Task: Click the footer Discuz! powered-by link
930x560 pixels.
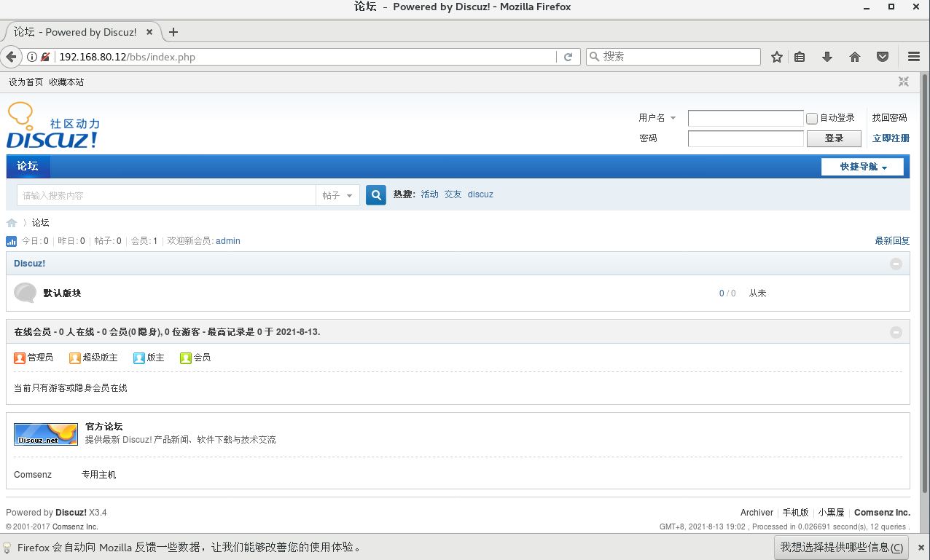Action: point(71,513)
